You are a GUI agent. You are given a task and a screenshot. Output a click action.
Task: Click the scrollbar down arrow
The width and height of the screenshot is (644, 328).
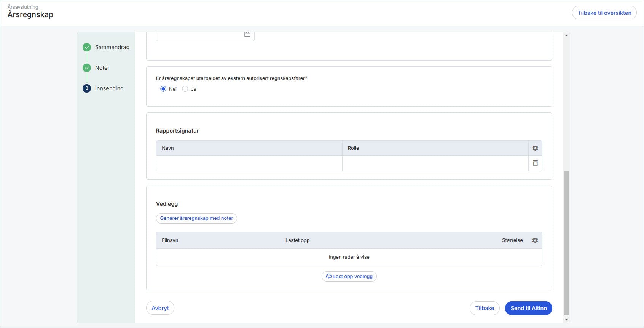[x=566, y=320]
